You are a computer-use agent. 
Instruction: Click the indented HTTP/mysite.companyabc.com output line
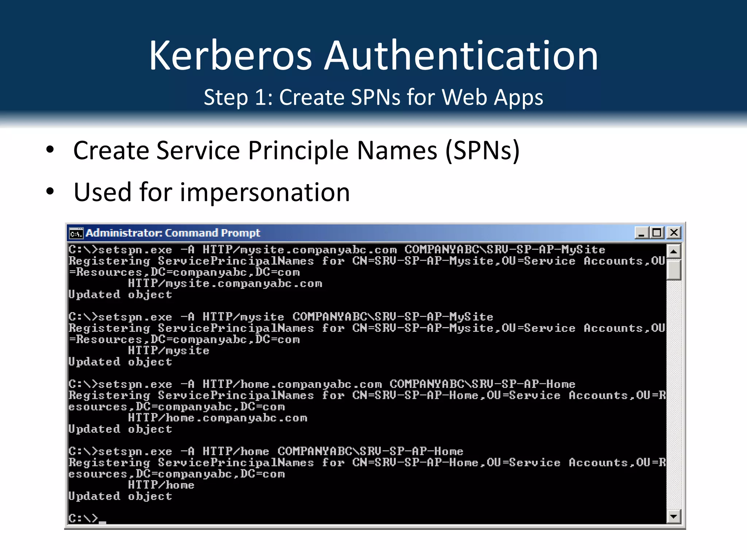tap(225, 284)
